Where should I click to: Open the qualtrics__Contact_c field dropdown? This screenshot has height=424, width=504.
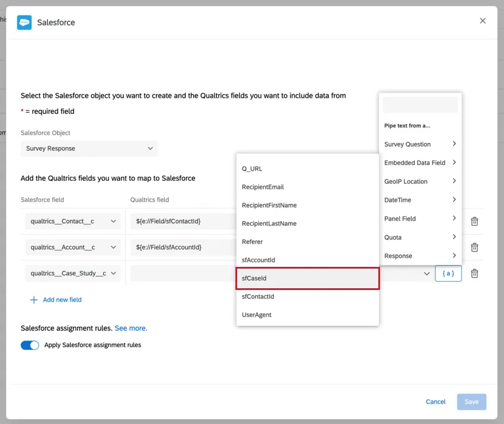[x=72, y=221]
